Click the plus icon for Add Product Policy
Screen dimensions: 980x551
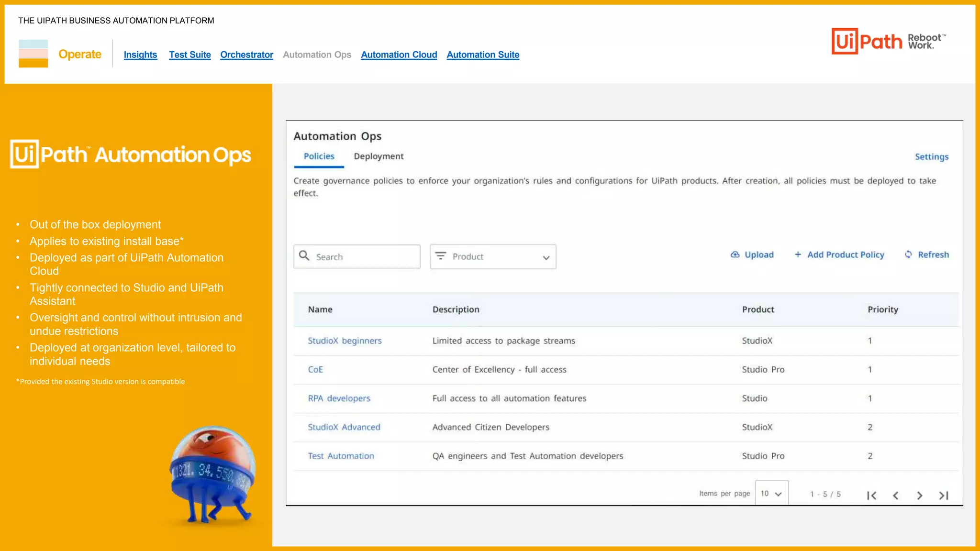(x=798, y=254)
